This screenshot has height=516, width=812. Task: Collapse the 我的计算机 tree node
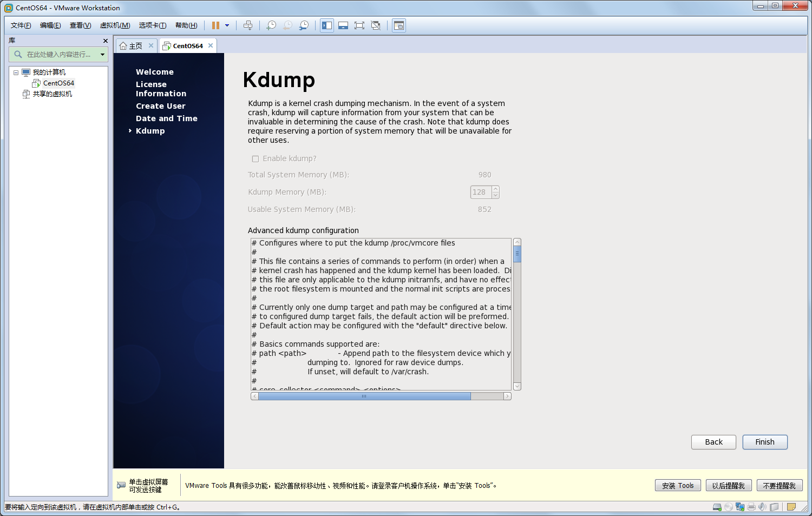(x=16, y=72)
